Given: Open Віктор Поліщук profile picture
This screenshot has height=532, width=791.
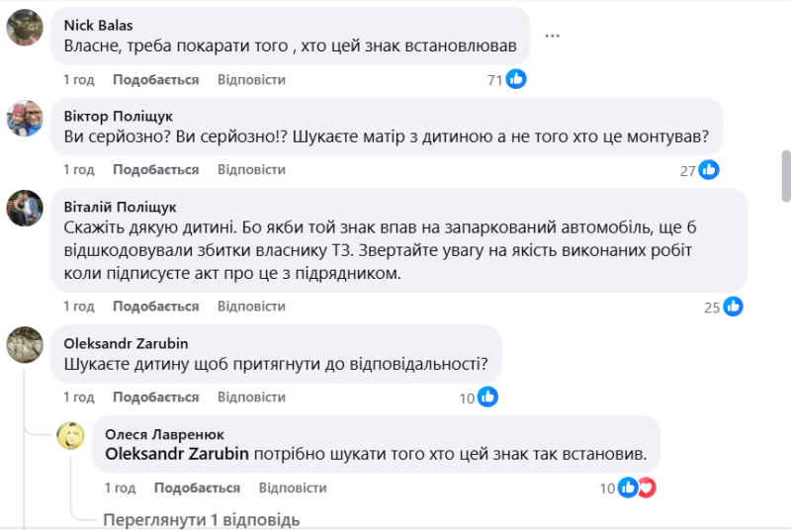Looking at the screenshot, I should pos(25,118).
